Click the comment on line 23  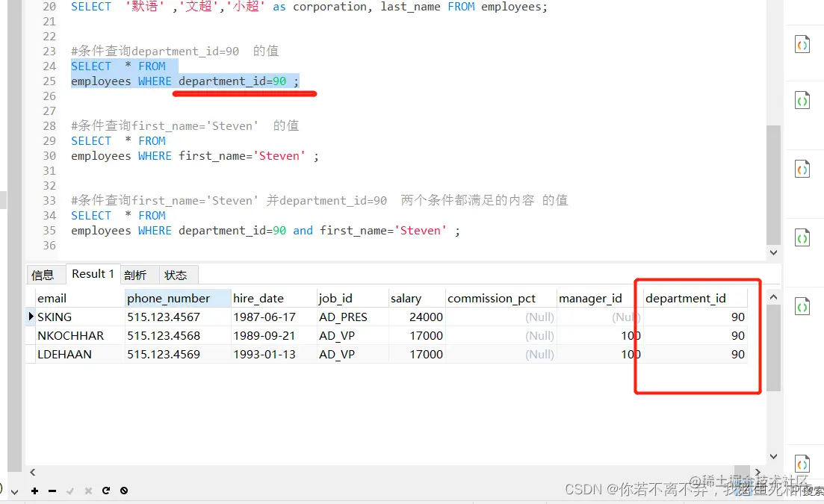pos(175,51)
